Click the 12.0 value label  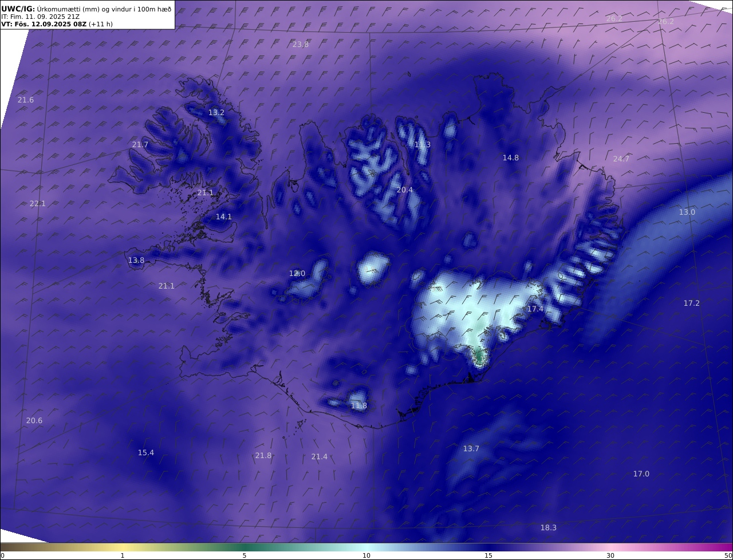[x=297, y=274]
